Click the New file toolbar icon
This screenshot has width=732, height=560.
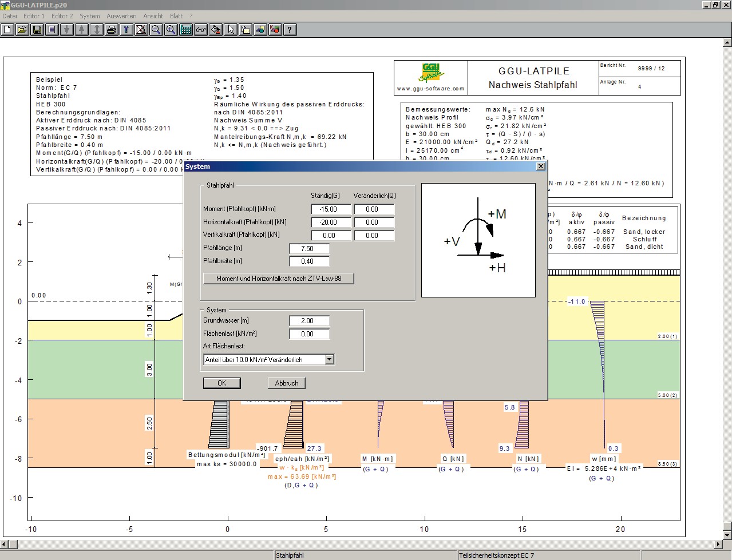[7, 30]
